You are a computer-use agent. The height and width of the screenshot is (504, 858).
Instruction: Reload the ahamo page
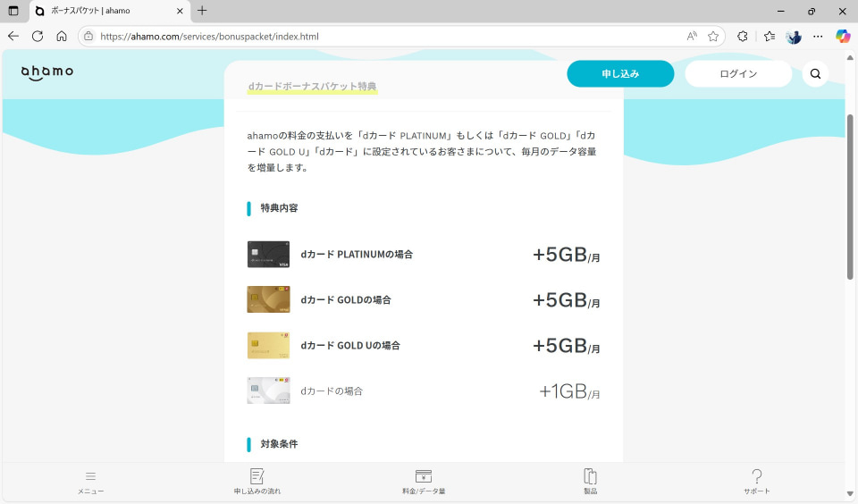pos(38,36)
